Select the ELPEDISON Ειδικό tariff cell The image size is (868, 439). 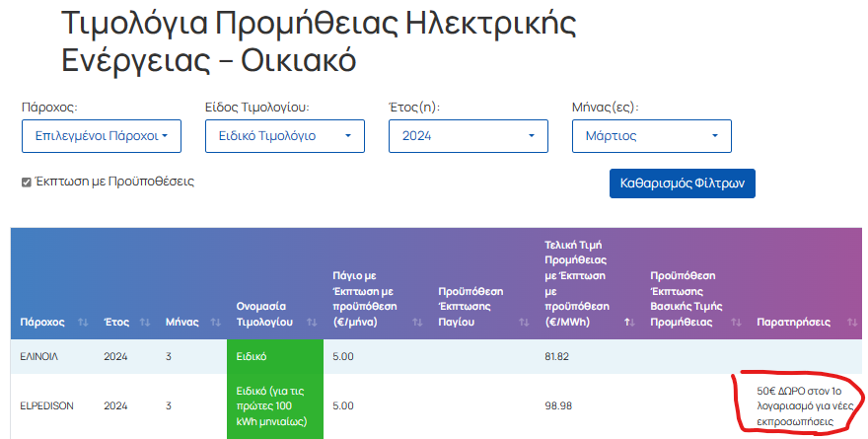275,406
